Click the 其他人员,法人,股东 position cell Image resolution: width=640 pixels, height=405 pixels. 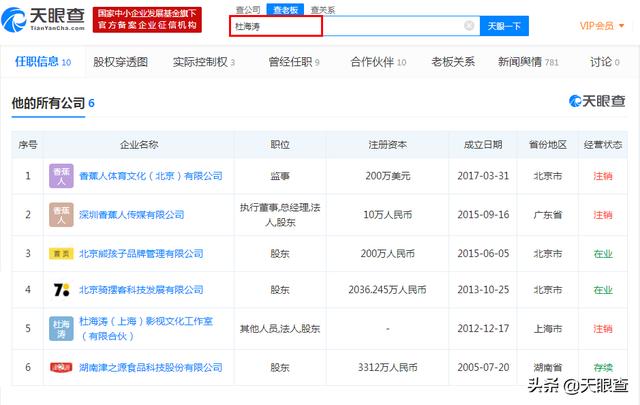click(x=280, y=329)
